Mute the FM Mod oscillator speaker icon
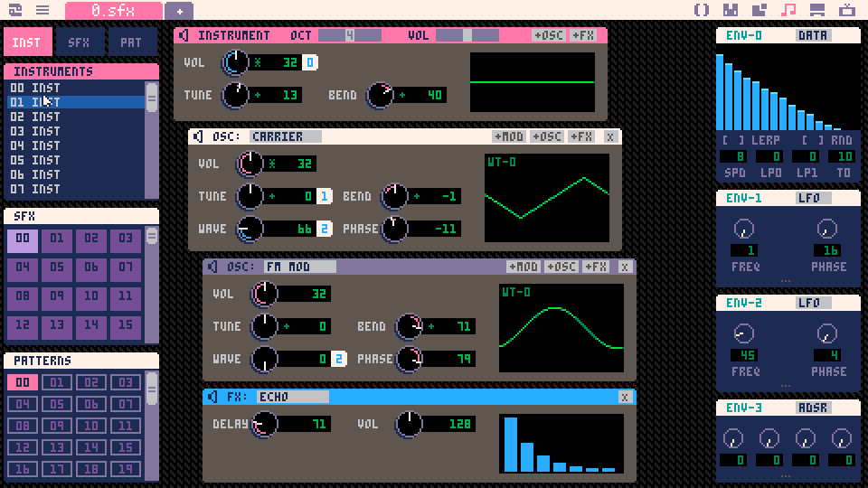The width and height of the screenshot is (868, 488). 212,267
